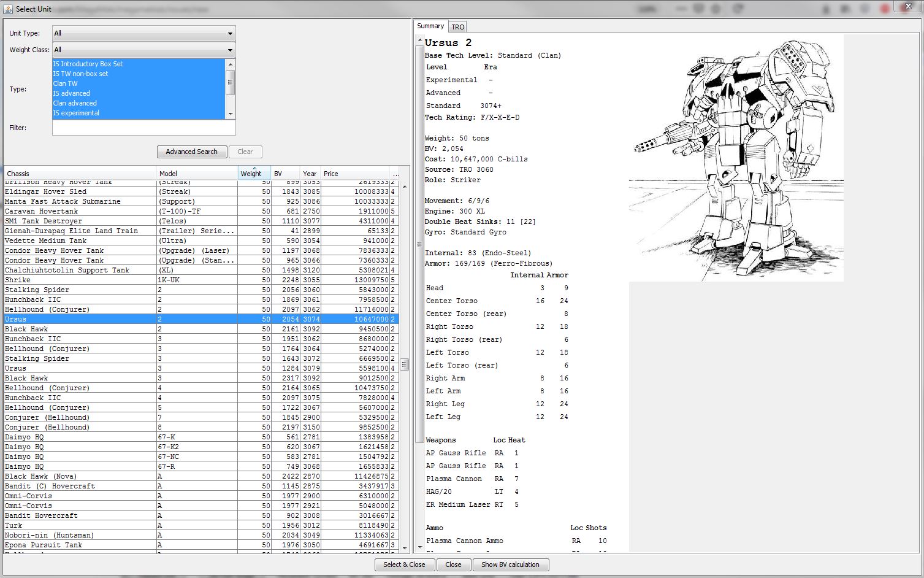Sort table by Year column
Image resolution: width=924 pixels, height=578 pixels.
[311, 174]
